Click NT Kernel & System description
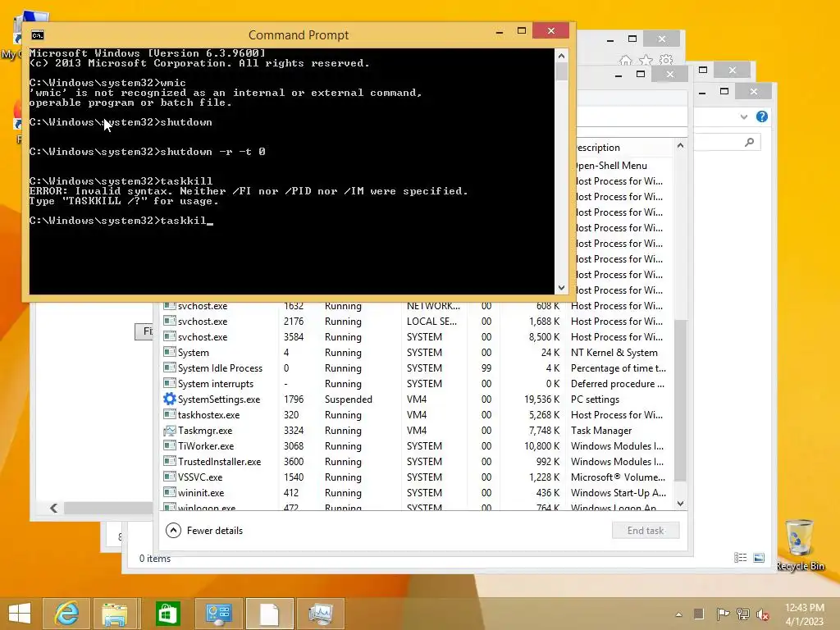Image resolution: width=840 pixels, height=630 pixels. coord(614,353)
